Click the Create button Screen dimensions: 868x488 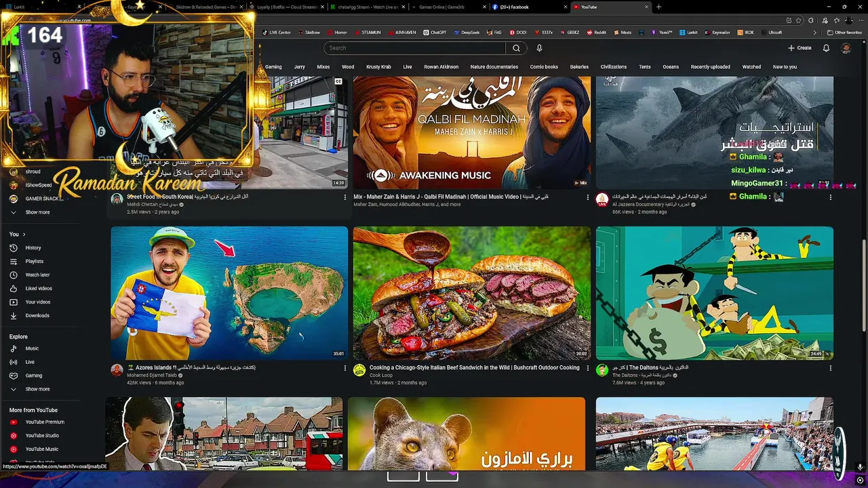tap(800, 48)
